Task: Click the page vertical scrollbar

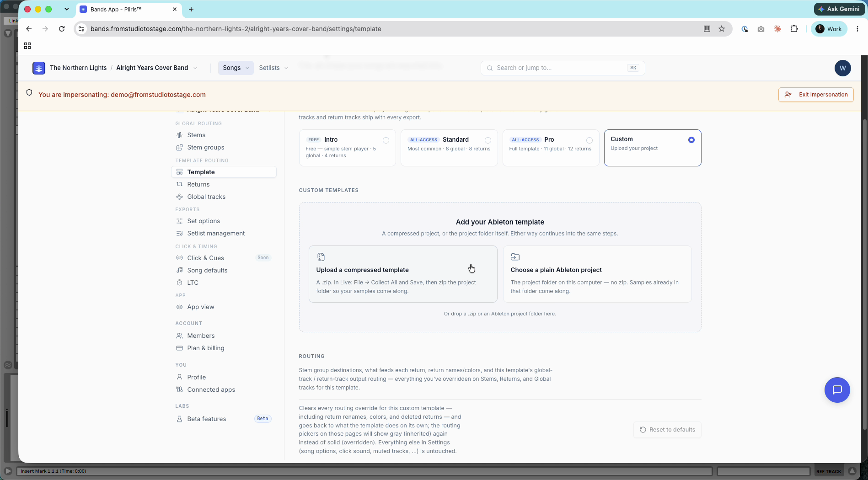Action: click(864, 274)
